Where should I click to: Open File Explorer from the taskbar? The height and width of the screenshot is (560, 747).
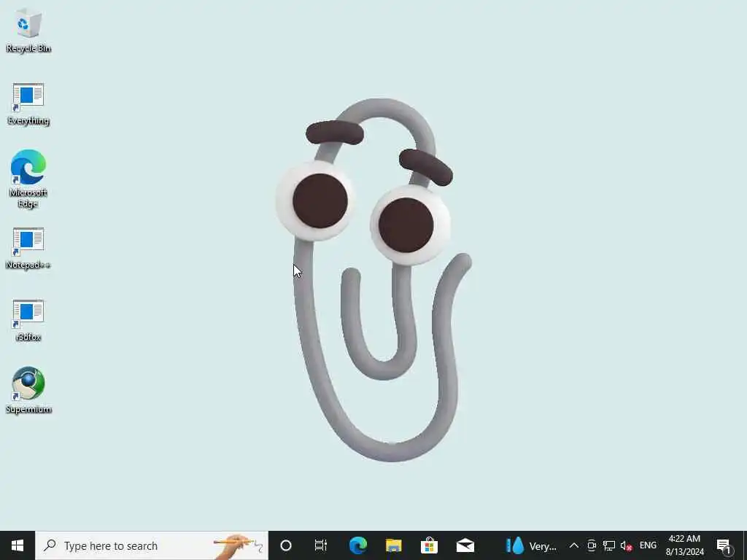[393, 545]
